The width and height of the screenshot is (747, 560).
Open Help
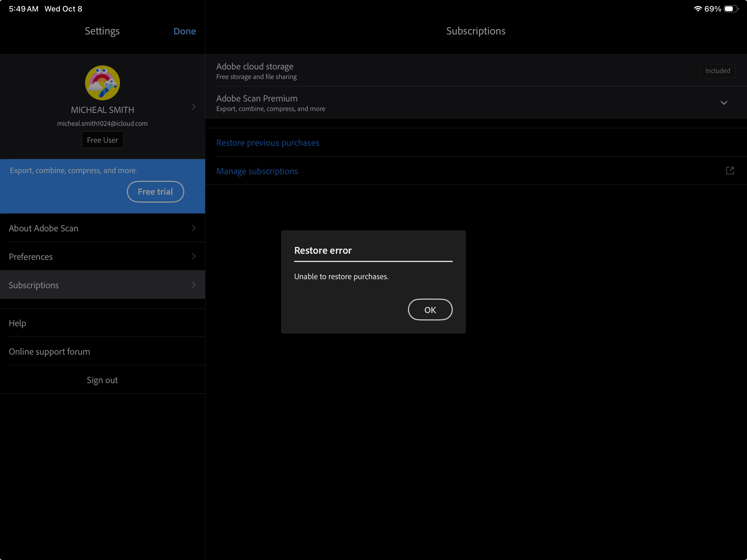coord(17,323)
